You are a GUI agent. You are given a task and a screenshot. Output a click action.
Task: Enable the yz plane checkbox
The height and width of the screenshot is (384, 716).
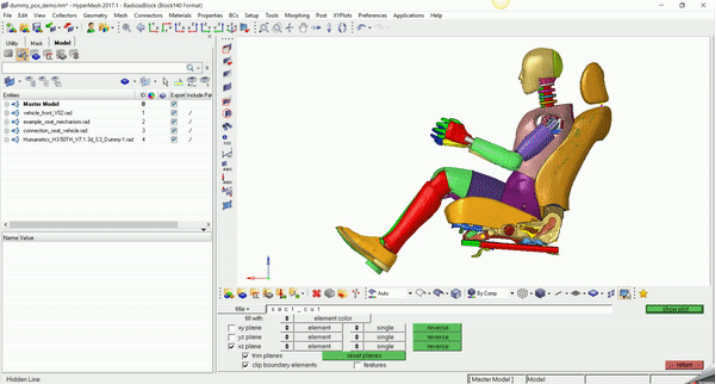(x=232, y=337)
